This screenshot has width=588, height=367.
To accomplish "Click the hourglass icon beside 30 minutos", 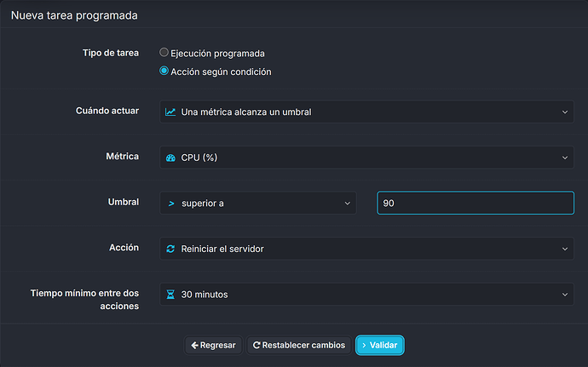I will coord(170,295).
